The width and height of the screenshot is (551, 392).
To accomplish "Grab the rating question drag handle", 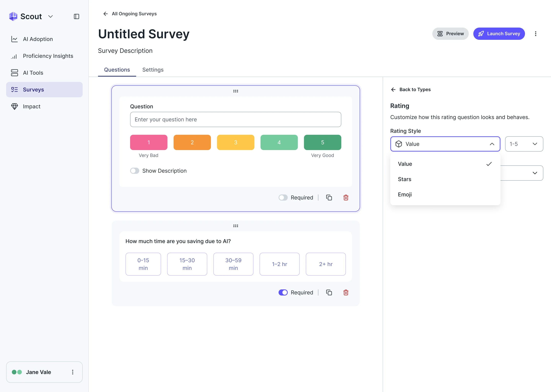I will point(236,91).
